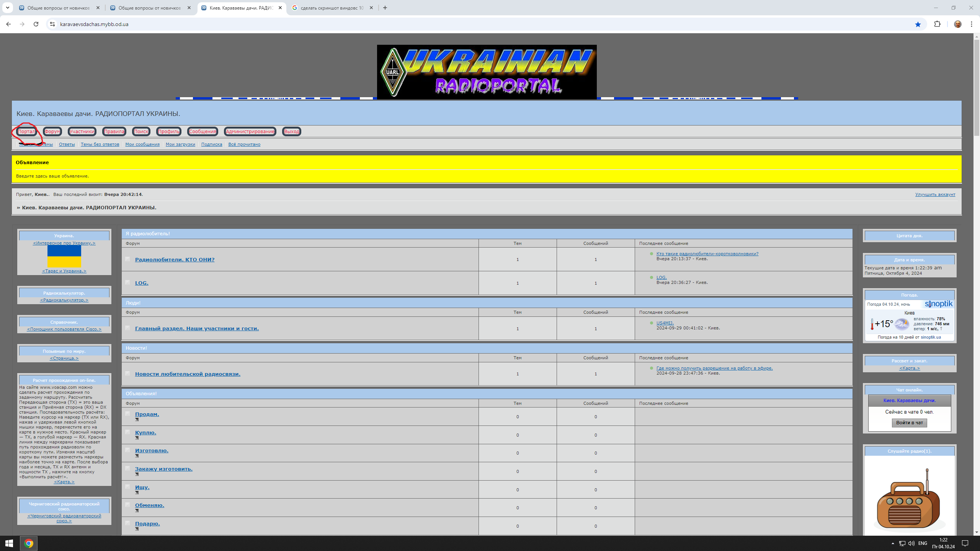Click the small arrow icon under 'Изготовлю.'
This screenshot has width=980, height=551.
(137, 456)
